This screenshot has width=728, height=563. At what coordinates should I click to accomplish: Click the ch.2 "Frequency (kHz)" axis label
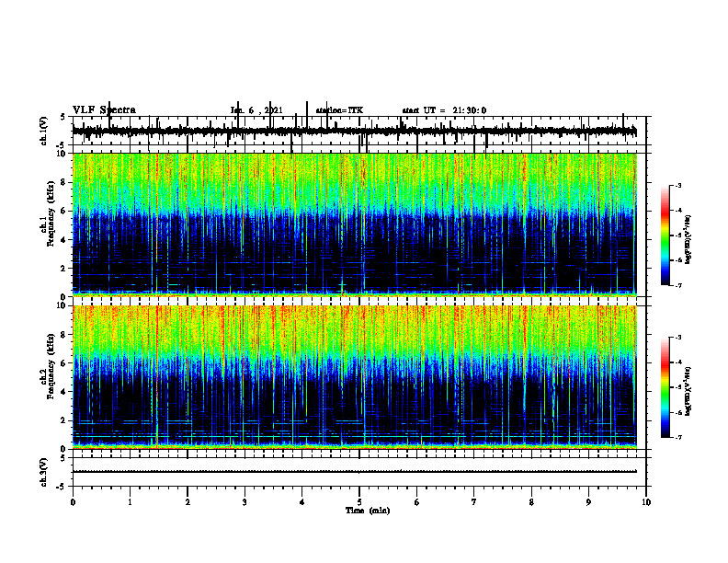(x=51, y=366)
